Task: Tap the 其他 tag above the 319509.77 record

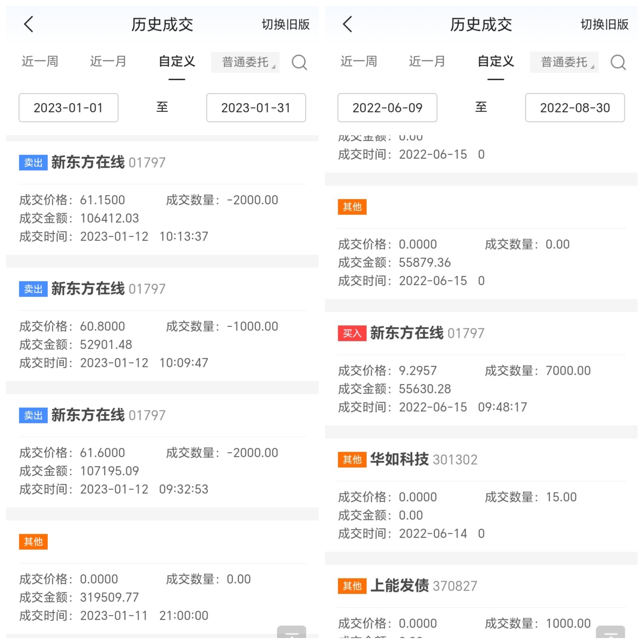Action: (x=33, y=542)
